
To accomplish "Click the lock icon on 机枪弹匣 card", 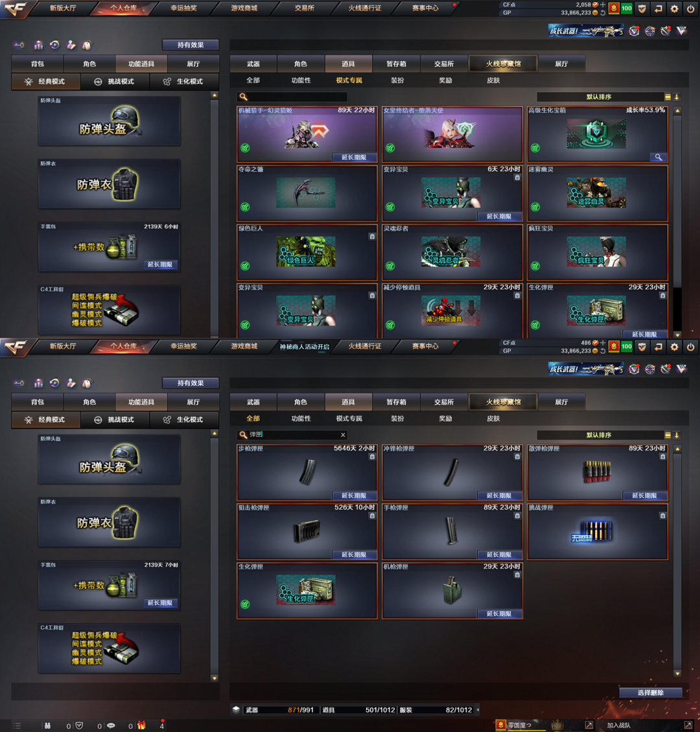I will (517, 575).
